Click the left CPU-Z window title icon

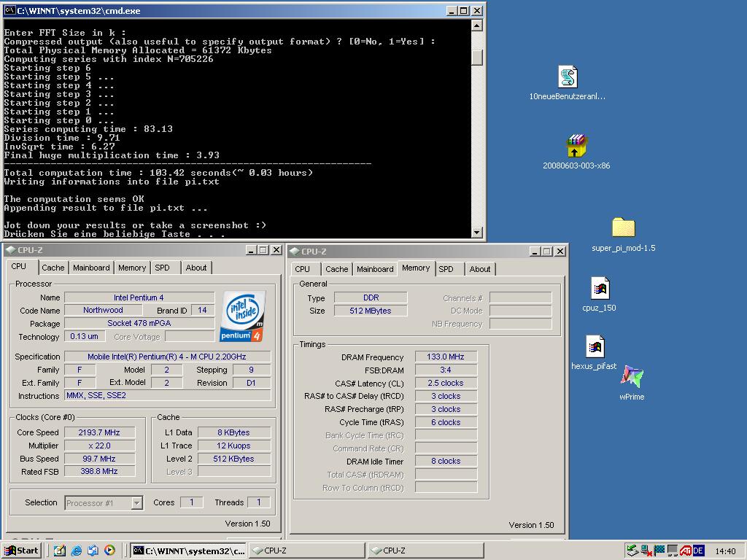pyautogui.click(x=10, y=250)
